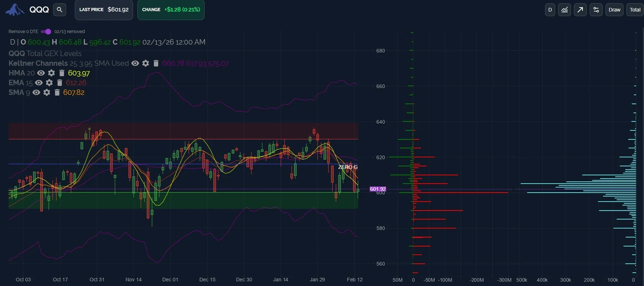Click the ZERO G label on chart

point(348,167)
